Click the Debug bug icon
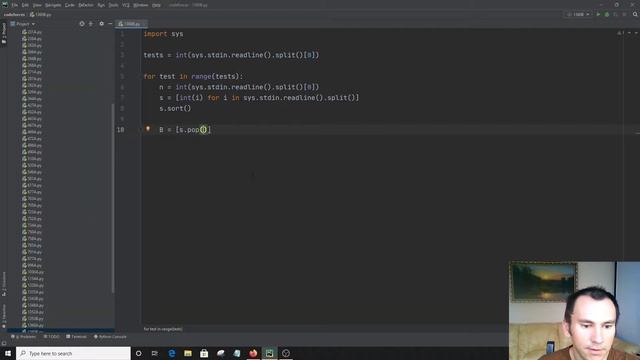The image size is (640, 360). [607, 15]
